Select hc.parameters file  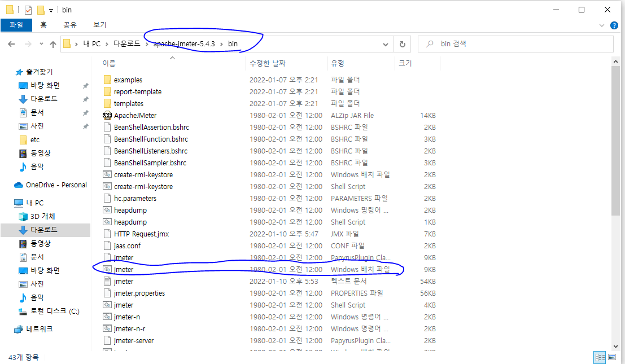[135, 198]
